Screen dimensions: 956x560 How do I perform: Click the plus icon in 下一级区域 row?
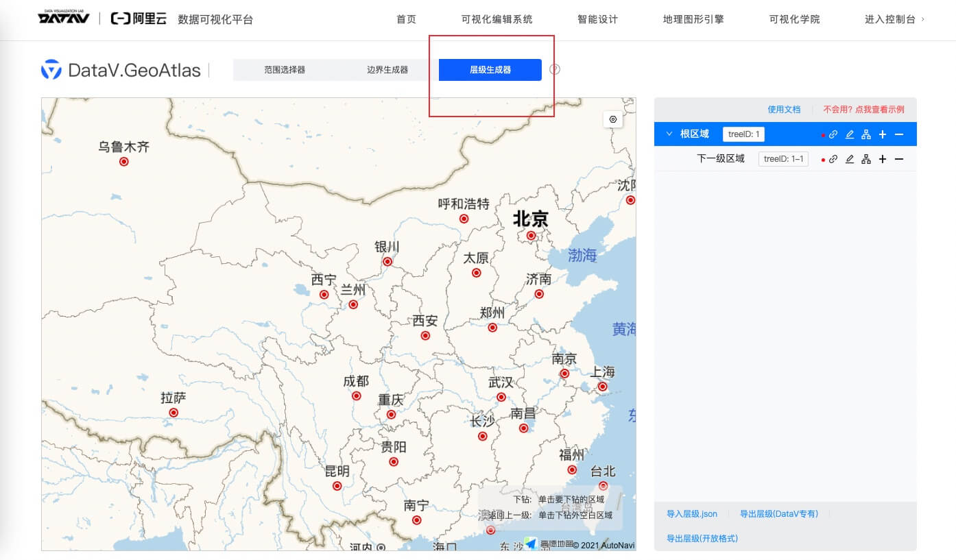(883, 159)
